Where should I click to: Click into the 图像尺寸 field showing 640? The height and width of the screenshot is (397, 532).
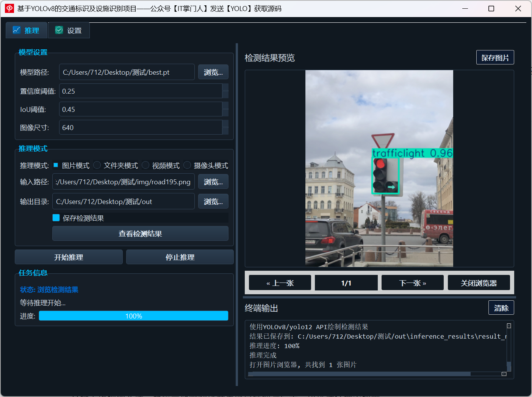pyautogui.click(x=141, y=127)
